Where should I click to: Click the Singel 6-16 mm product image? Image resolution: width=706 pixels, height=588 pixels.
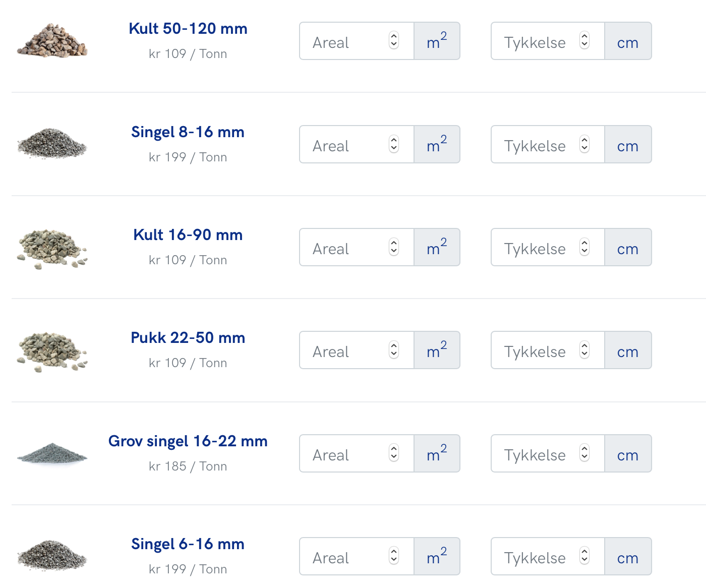(x=52, y=556)
